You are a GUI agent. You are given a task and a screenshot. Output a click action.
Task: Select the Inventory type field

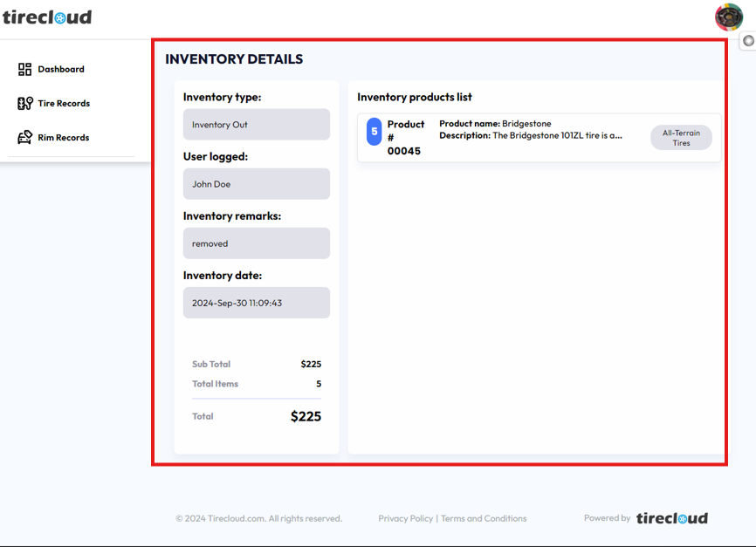[256, 125]
